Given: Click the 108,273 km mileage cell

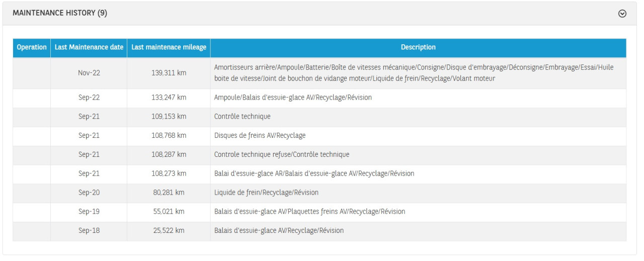Looking at the screenshot, I should tap(169, 173).
